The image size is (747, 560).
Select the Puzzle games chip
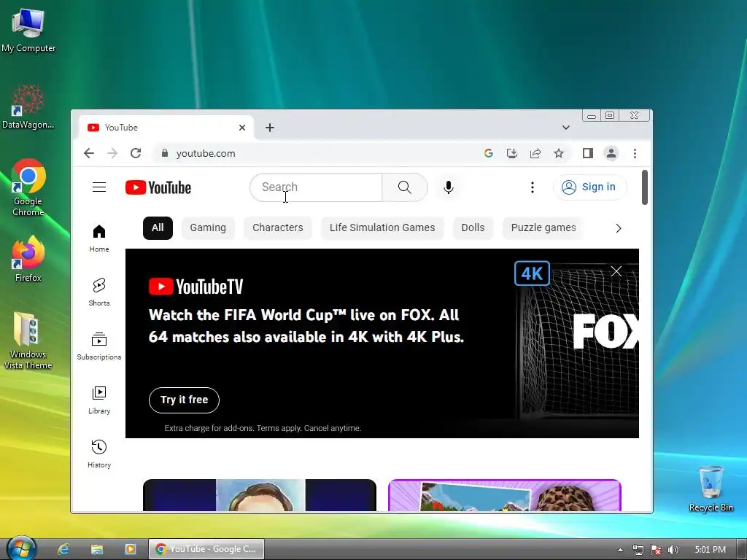[x=543, y=228]
